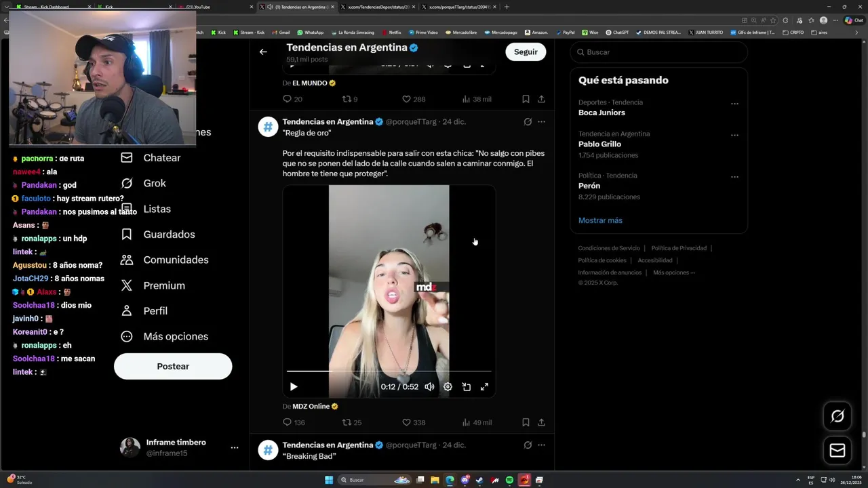This screenshot has width=868, height=488.
Task: Repost the "Regla de oro" post
Action: [352, 422]
